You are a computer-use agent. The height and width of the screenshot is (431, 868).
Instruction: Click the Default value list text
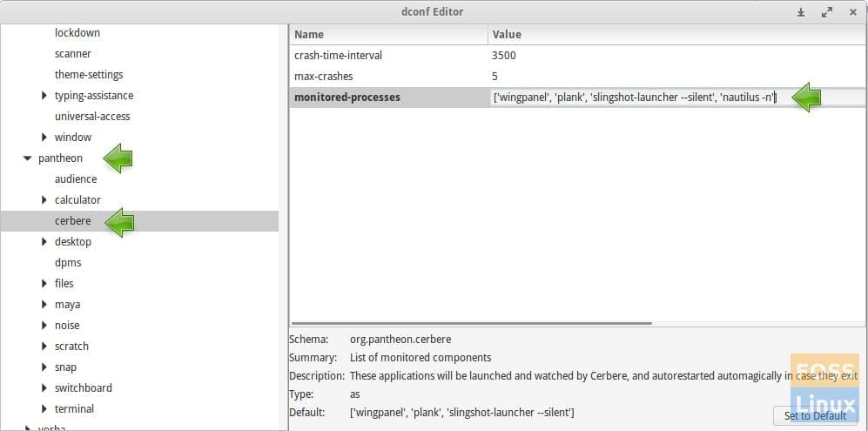(461, 413)
